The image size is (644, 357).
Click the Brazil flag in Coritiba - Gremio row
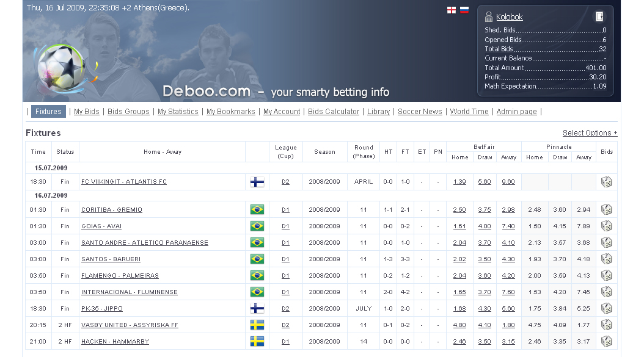pos(257,210)
